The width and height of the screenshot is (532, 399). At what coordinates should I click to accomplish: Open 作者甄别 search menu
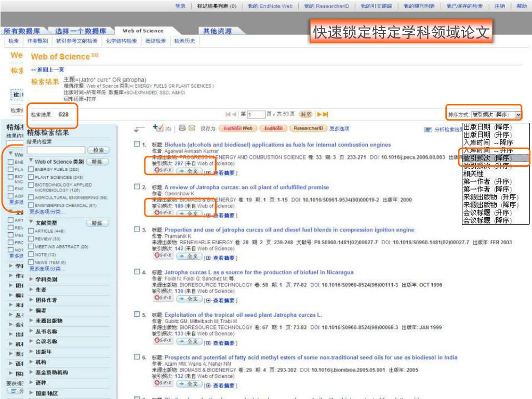37,41
